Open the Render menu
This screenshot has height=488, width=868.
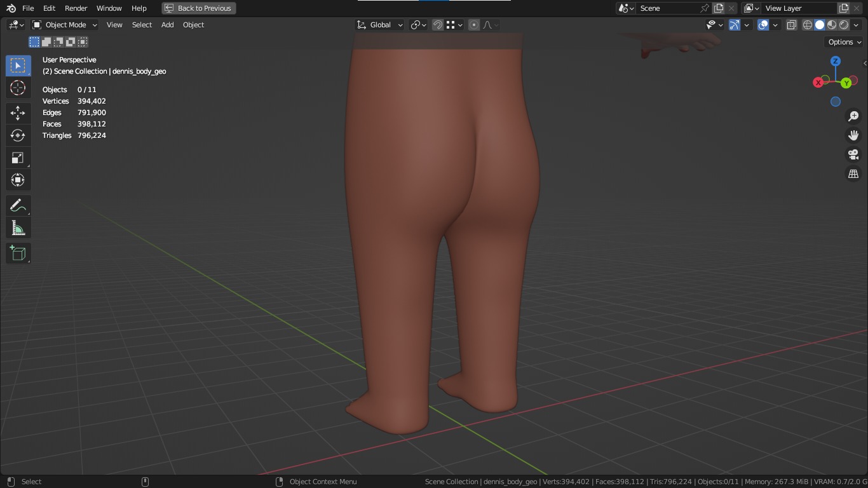click(76, 8)
